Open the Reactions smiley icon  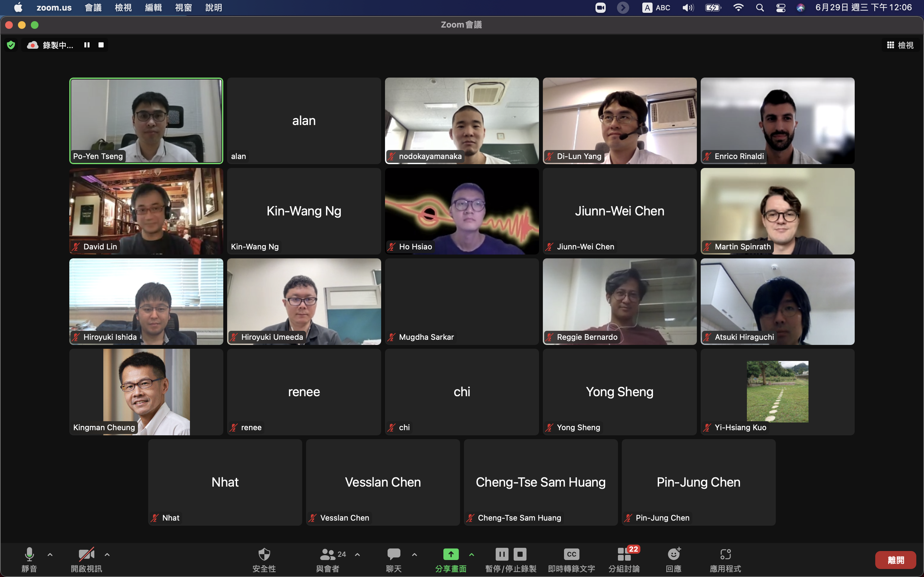click(x=673, y=554)
